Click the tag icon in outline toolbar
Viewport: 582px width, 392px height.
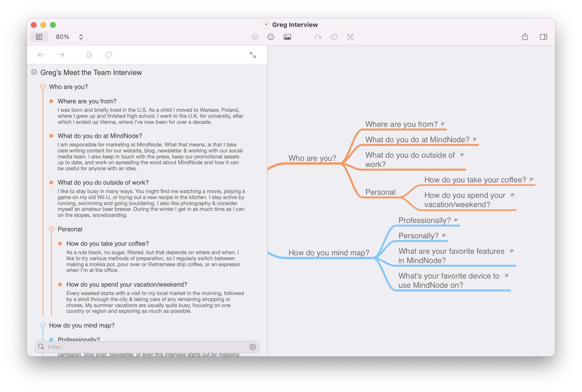pos(108,55)
